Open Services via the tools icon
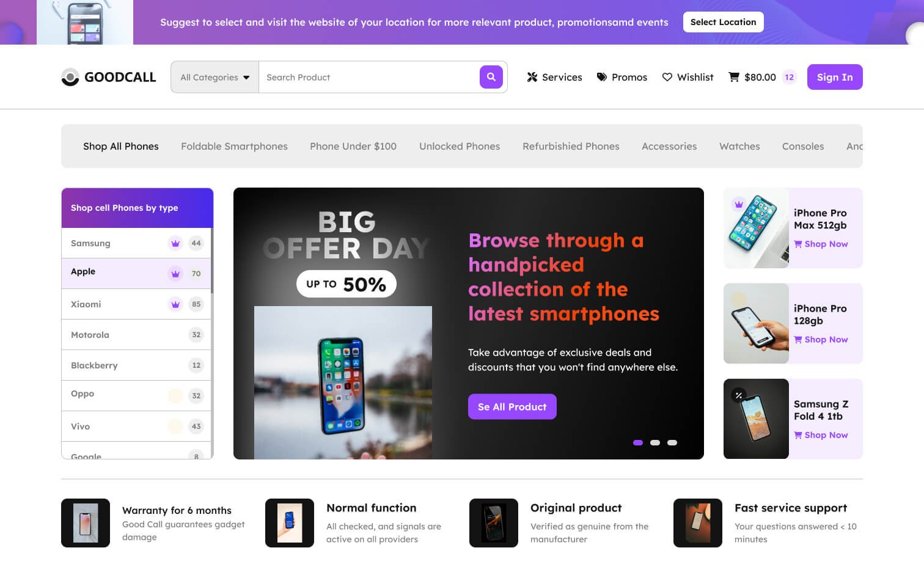The width and height of the screenshot is (924, 567). (x=532, y=77)
